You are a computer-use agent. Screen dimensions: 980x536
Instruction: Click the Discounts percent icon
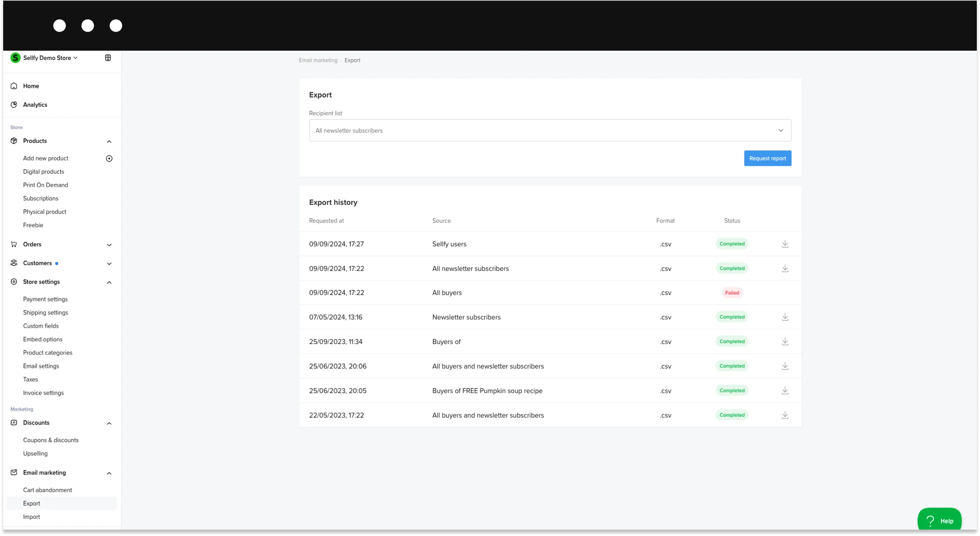click(x=14, y=423)
